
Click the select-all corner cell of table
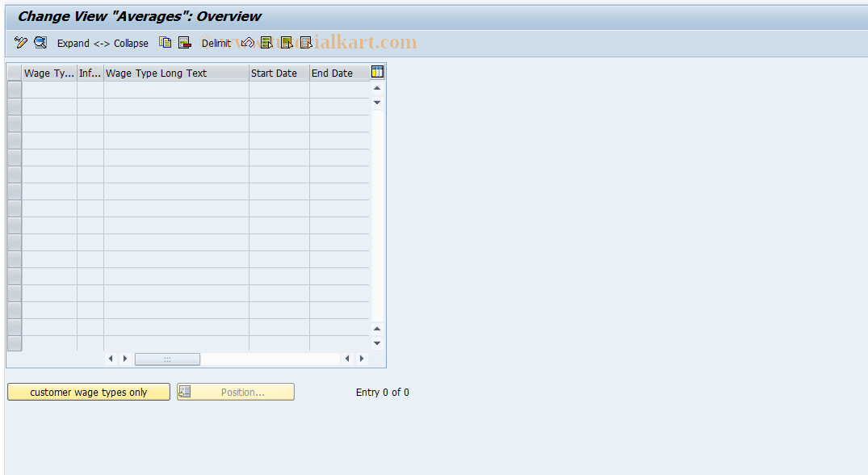pyautogui.click(x=15, y=73)
